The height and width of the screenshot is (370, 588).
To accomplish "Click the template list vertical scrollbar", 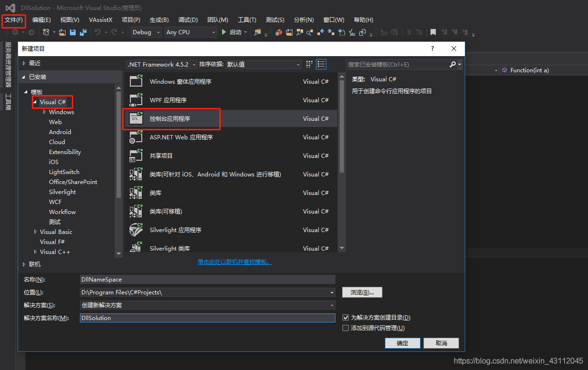I will 341,124.
